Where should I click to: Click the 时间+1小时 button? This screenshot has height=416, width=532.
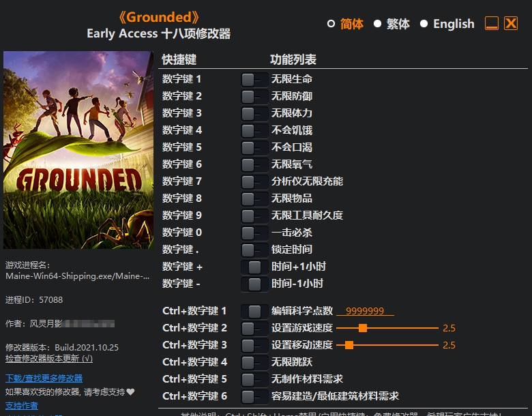pyautogui.click(x=254, y=267)
